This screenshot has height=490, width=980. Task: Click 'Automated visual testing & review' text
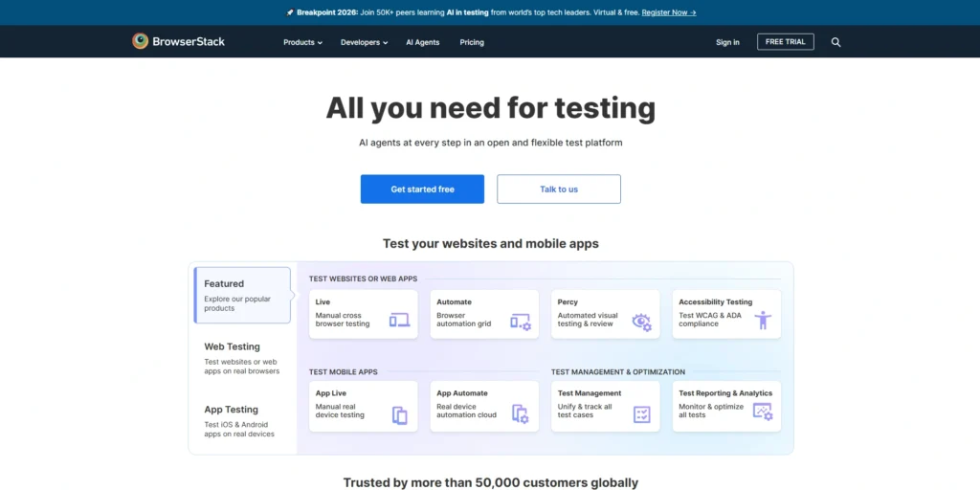click(588, 320)
